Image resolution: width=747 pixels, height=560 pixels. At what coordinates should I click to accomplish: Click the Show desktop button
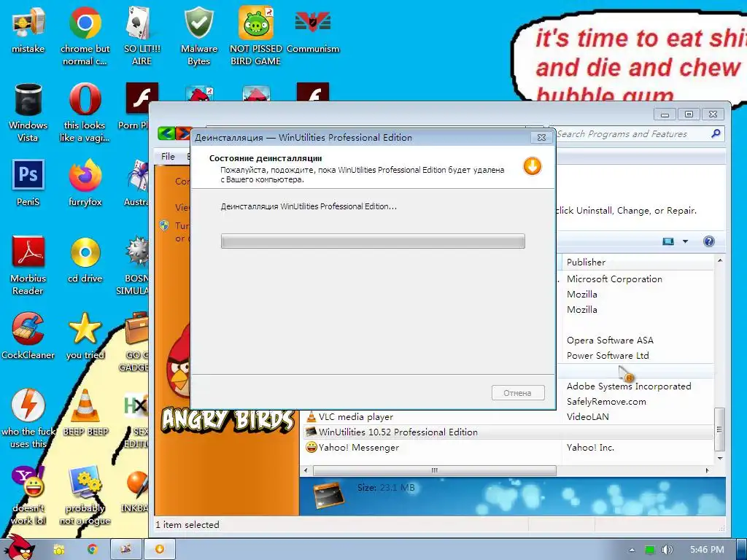(x=742, y=549)
